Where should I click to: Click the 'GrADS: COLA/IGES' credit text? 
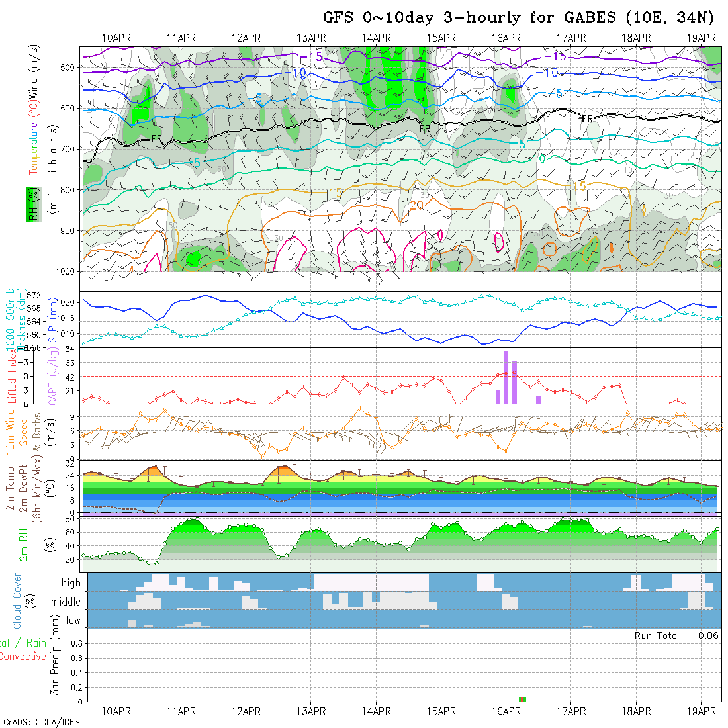coord(41,723)
